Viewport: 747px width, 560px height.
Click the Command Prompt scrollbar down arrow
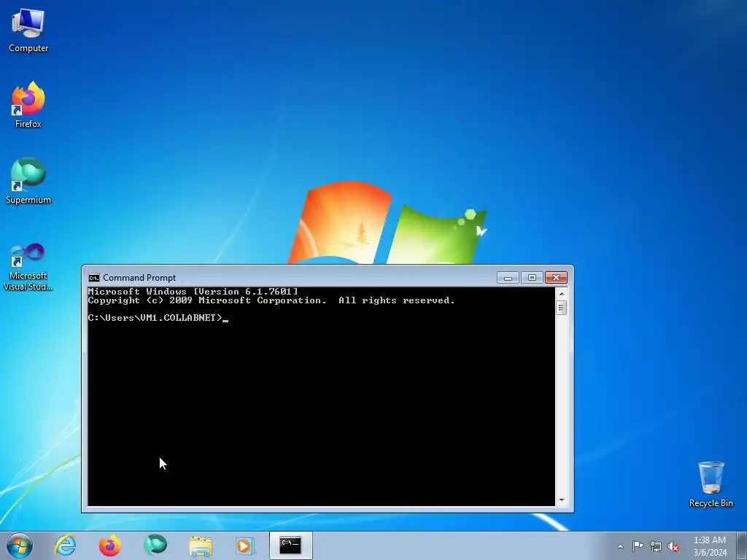pos(561,500)
